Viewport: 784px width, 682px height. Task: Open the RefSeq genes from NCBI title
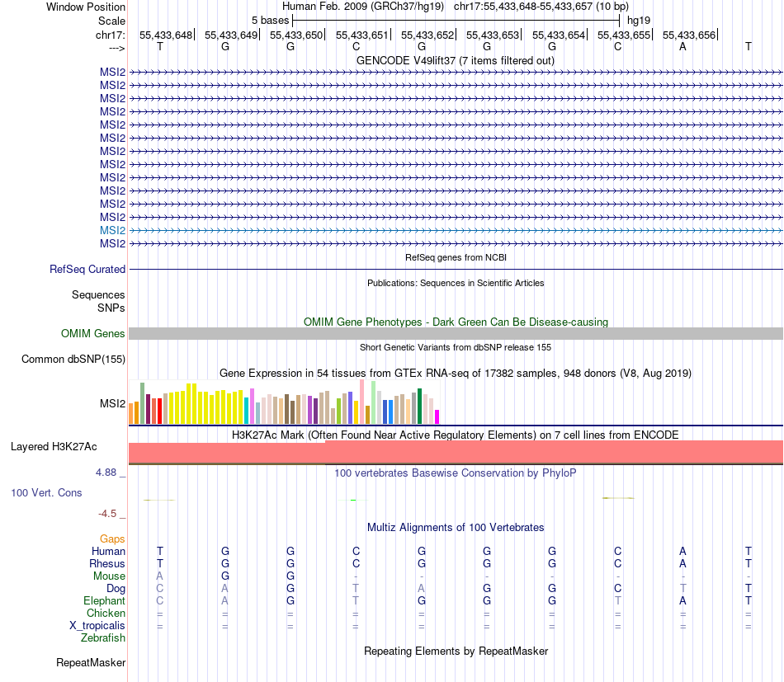(456, 257)
